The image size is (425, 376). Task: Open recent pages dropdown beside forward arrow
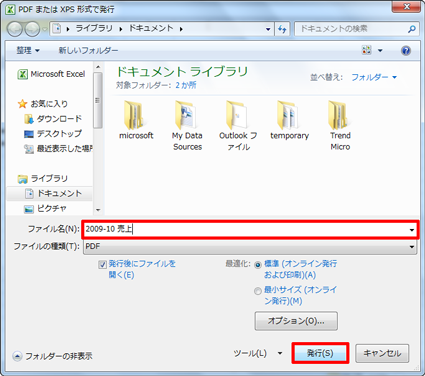coord(45,29)
